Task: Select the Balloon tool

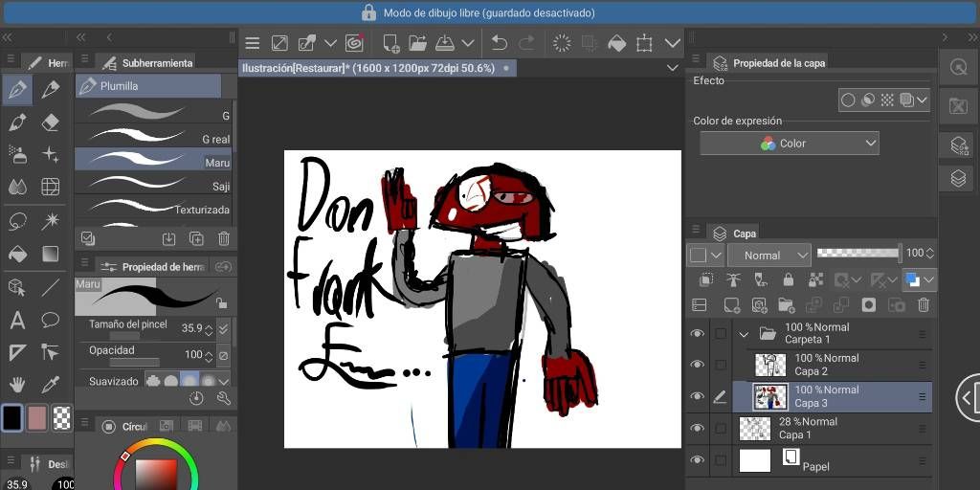Action: tap(51, 321)
